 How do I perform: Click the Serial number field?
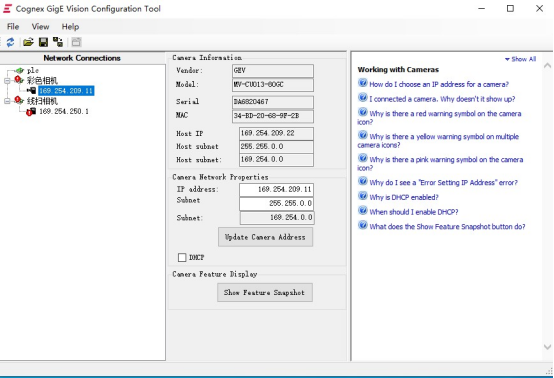pos(273,102)
